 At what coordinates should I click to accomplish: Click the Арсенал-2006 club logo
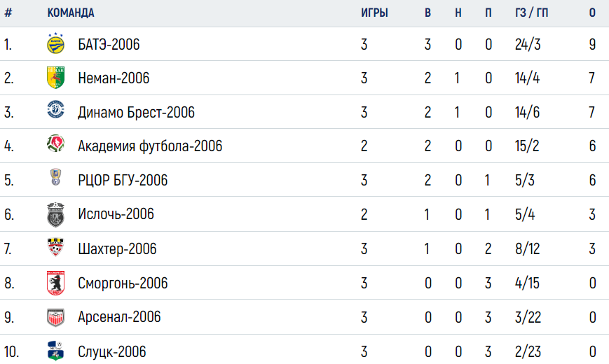(x=55, y=317)
